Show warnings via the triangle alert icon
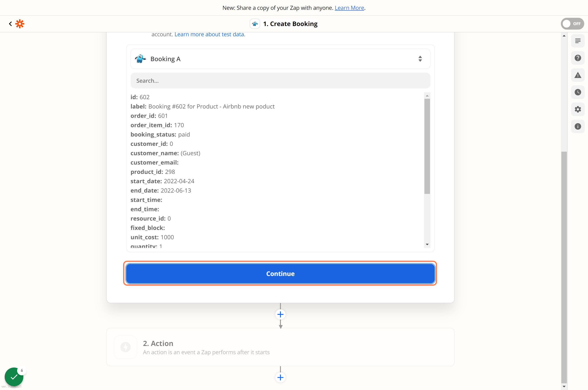The width and height of the screenshot is (588, 390). (x=578, y=75)
